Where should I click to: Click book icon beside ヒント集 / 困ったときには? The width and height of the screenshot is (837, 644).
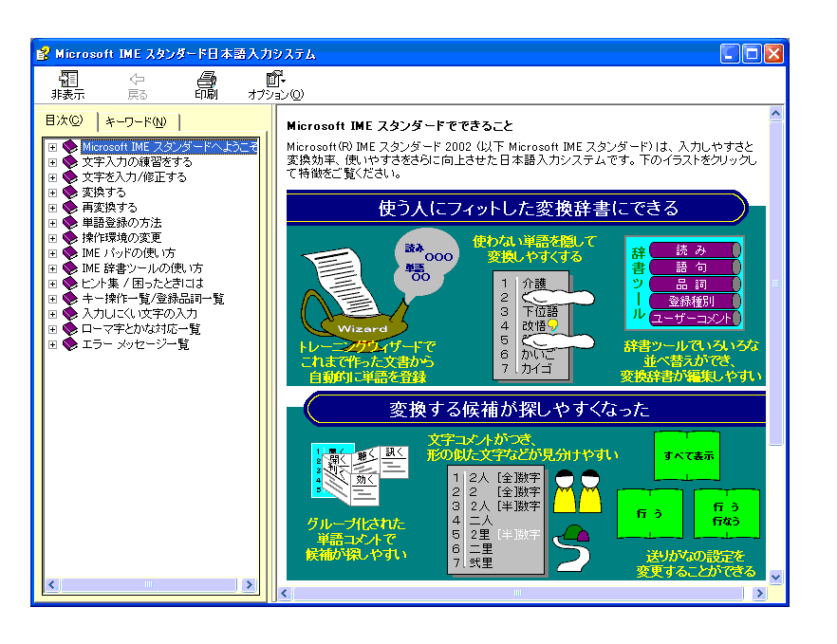70,284
